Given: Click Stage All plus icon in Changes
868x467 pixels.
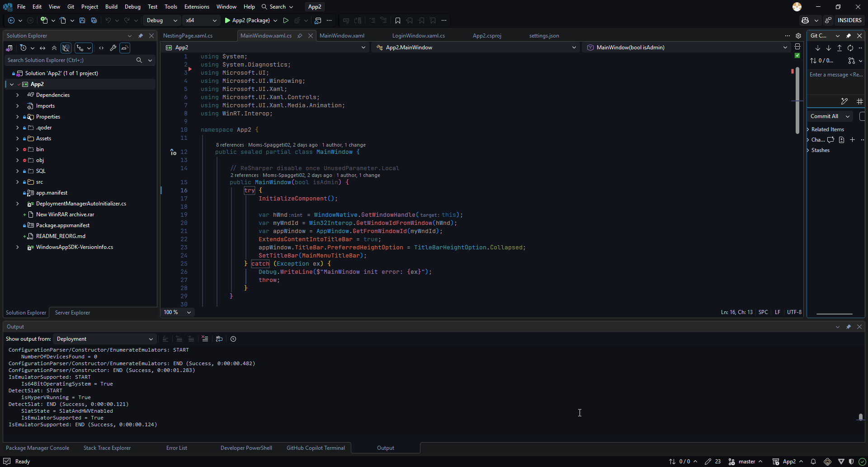Looking at the screenshot, I should [852, 140].
